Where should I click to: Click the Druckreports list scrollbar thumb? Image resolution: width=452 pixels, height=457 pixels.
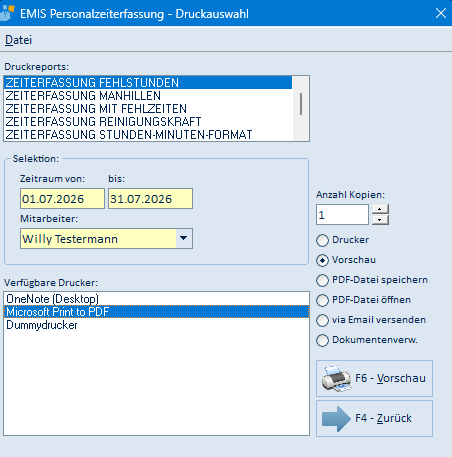[x=301, y=104]
